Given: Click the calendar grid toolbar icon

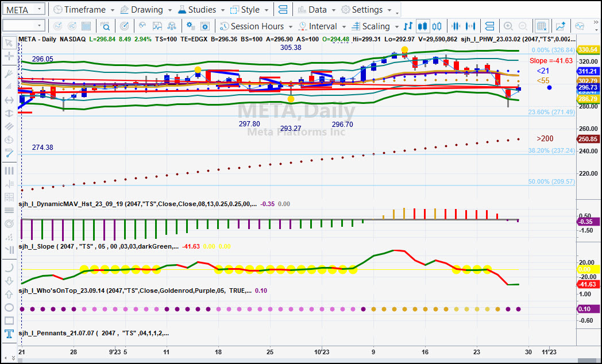Looking at the screenshot, I should pyautogui.click(x=86, y=26).
